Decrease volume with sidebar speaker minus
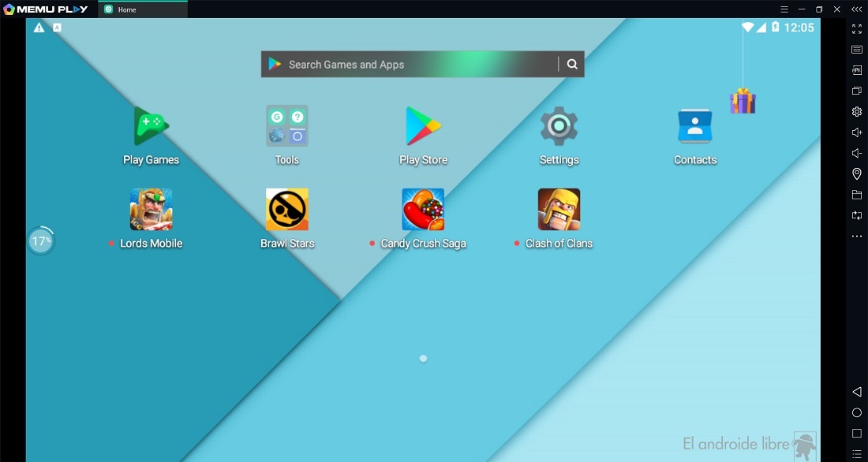Image resolution: width=868 pixels, height=462 pixels. click(x=856, y=153)
